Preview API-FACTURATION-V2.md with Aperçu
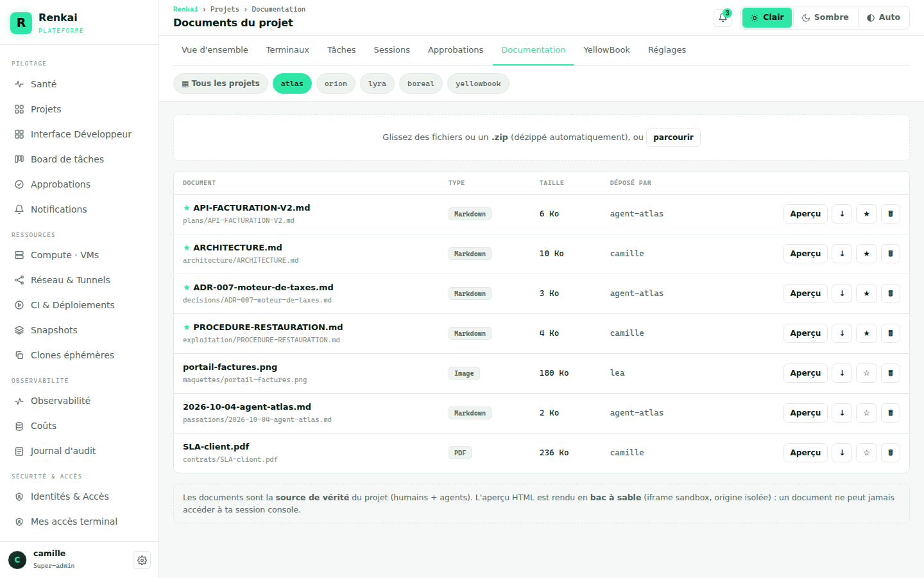The height and width of the screenshot is (578, 924). click(805, 214)
